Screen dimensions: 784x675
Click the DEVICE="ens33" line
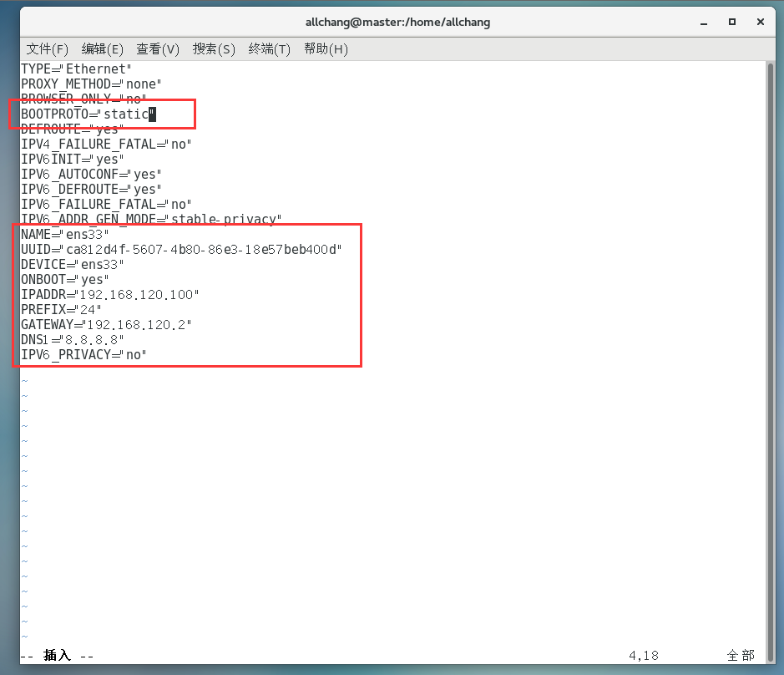coord(72,264)
